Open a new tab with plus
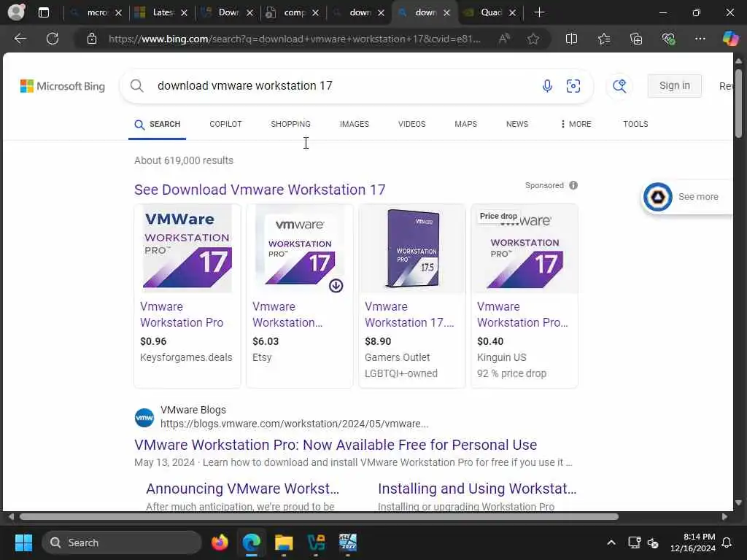 coord(539,12)
